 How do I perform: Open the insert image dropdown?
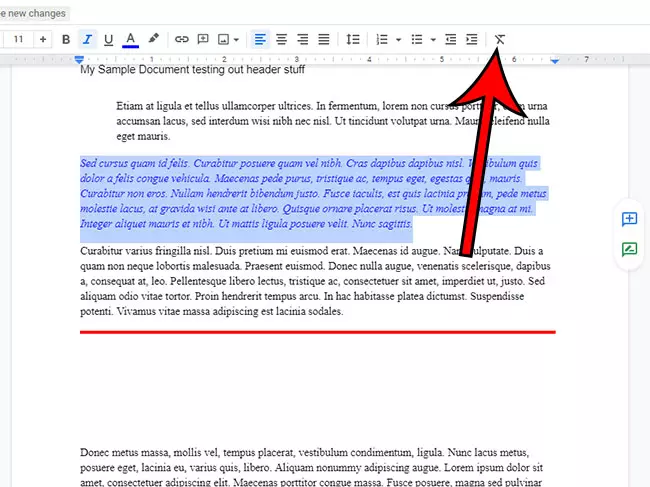point(236,40)
